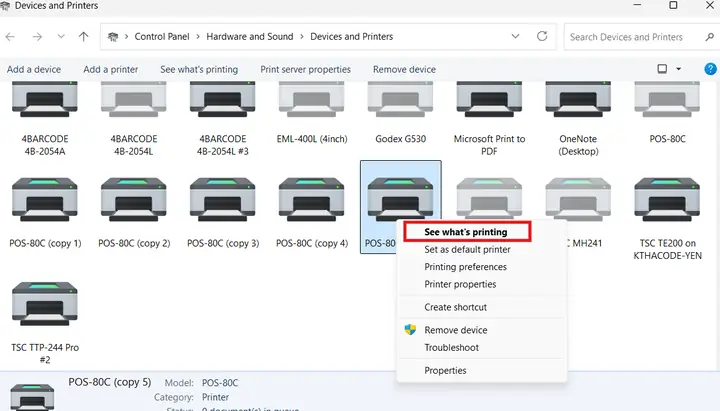Click the search magnifier icon
Viewport: 720px width, 411px height.
tap(709, 37)
